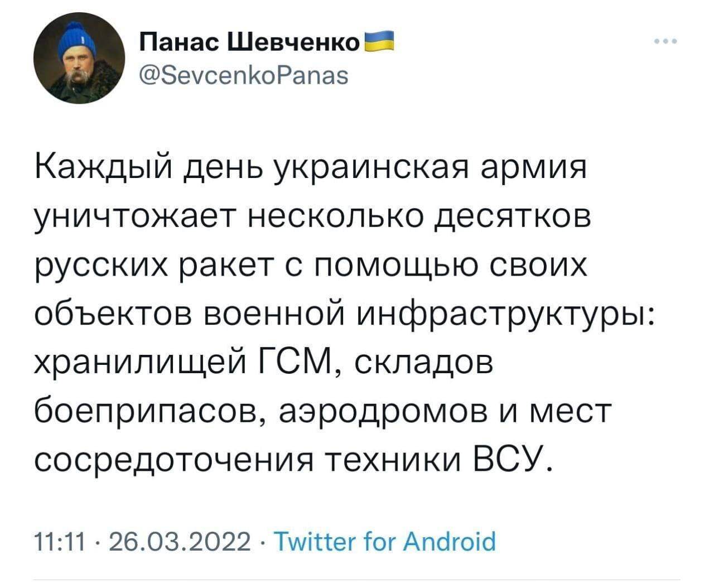The width and height of the screenshot is (714, 588).
Task: Click the word десятков in the tweet
Action: [513, 218]
